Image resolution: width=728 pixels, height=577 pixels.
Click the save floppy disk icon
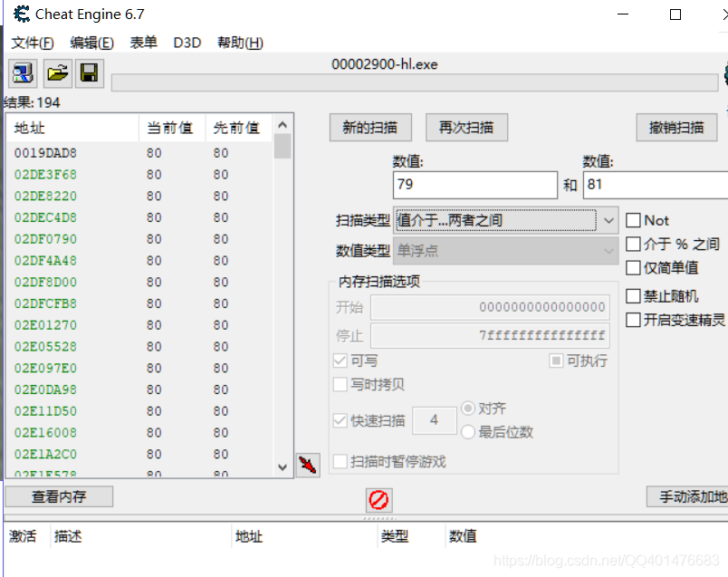pyautogui.click(x=89, y=73)
